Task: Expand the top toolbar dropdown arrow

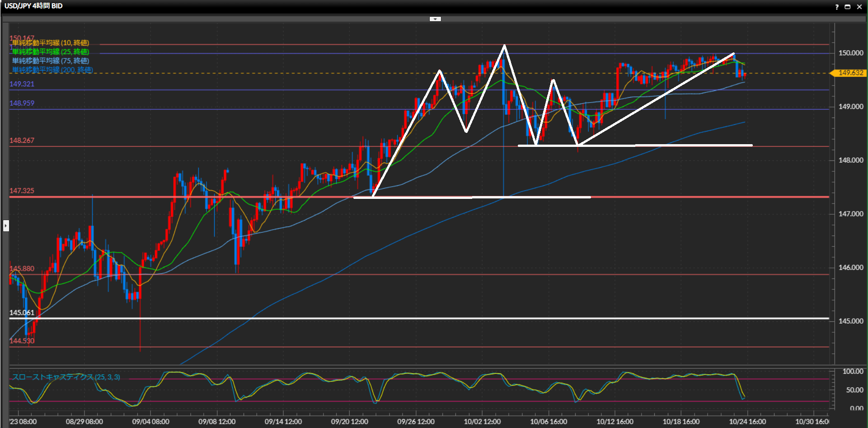Action: pos(435,19)
